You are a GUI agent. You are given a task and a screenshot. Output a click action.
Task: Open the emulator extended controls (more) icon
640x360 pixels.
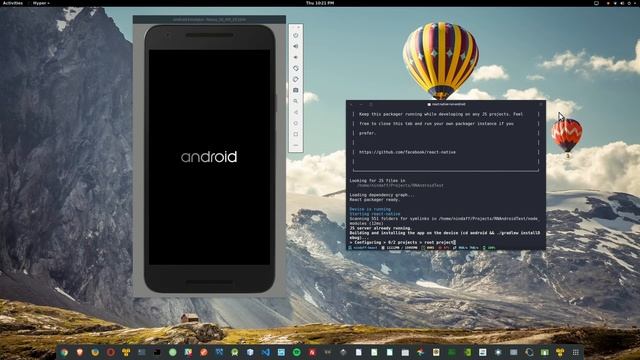[296, 145]
